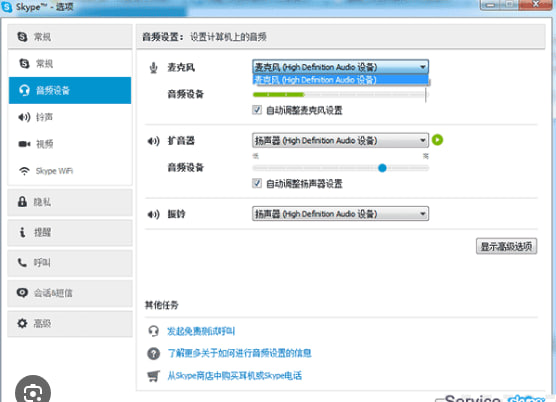The height and width of the screenshot is (402, 556).
Task: Expand the 呼叫 calls section
Action: (x=70, y=263)
